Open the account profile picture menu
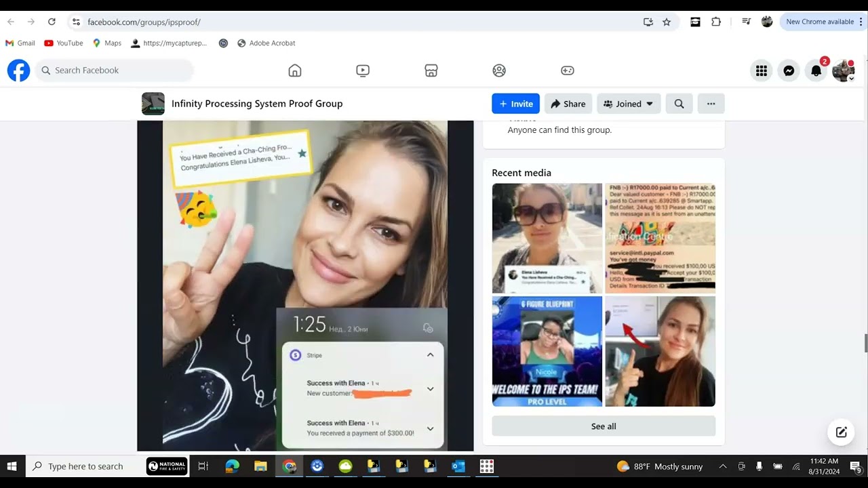Image resolution: width=868 pixels, height=488 pixels. tap(844, 70)
